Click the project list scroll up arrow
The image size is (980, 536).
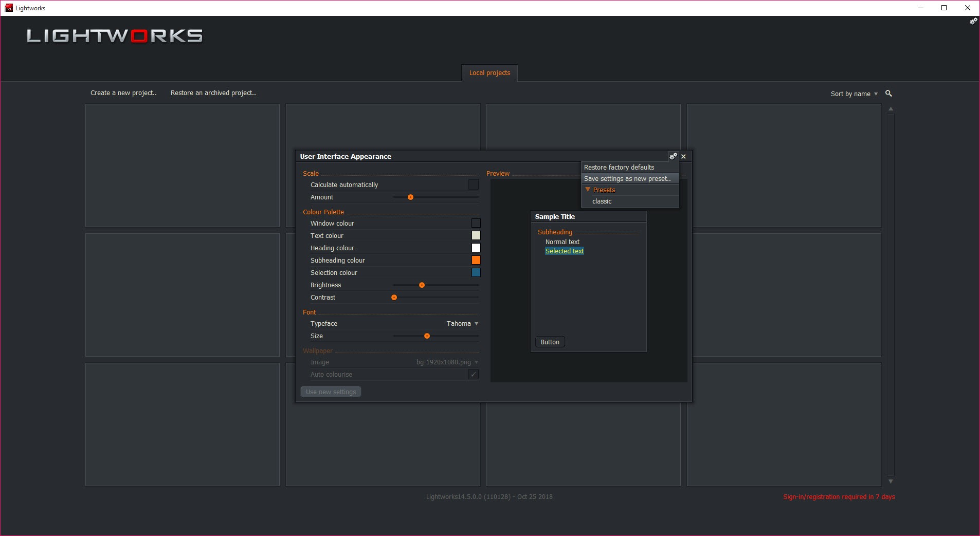coord(891,109)
